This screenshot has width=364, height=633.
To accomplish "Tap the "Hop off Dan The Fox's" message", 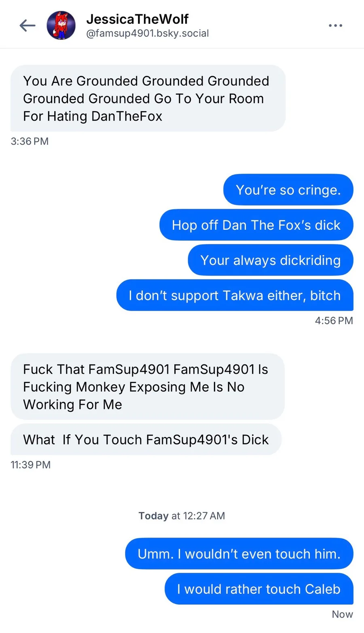I will point(256,225).
